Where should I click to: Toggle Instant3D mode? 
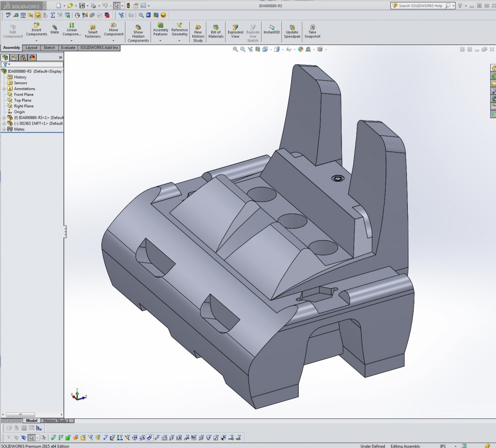[x=271, y=30]
